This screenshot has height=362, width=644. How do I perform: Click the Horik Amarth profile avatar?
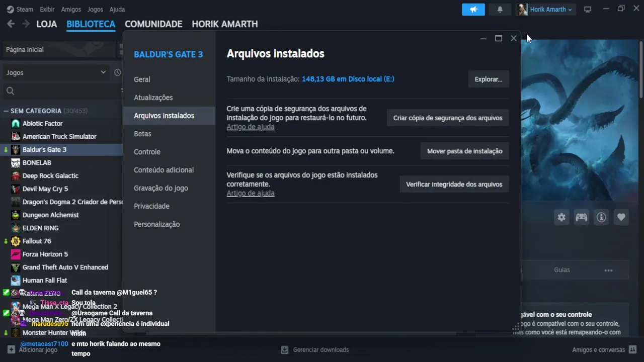tap(522, 9)
